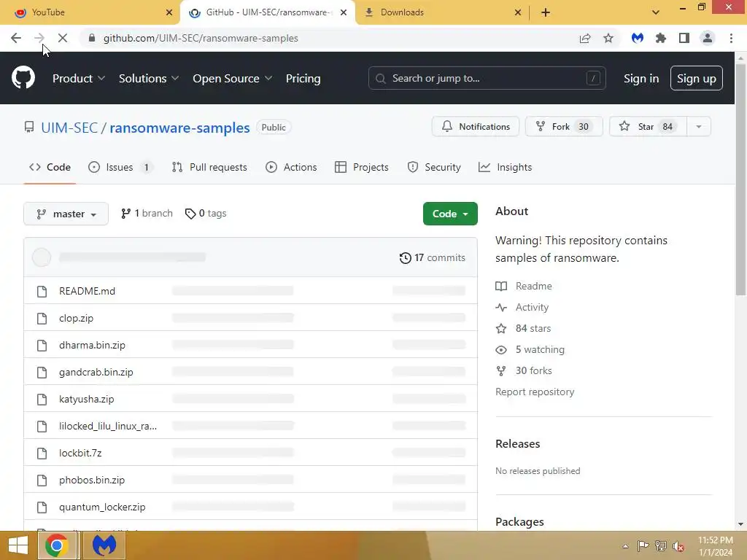Open the tab search chevron
Image resolution: width=747 pixels, height=560 pixels.
[656, 12]
